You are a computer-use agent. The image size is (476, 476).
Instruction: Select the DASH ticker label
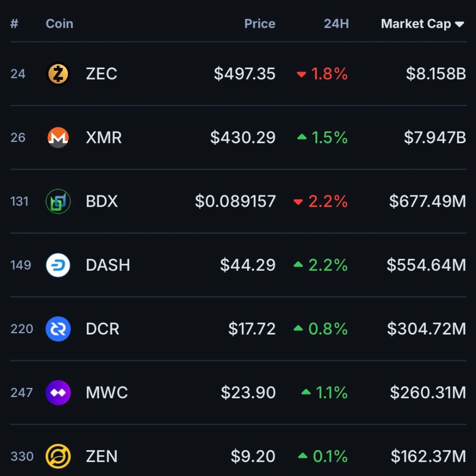108,265
